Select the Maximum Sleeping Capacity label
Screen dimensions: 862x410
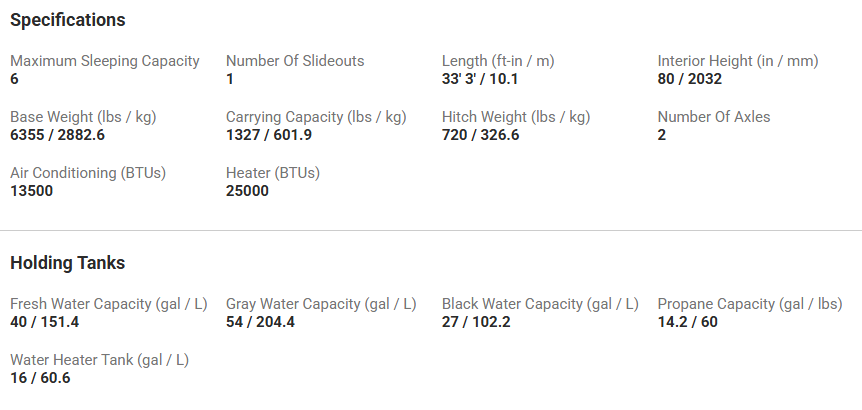(105, 61)
